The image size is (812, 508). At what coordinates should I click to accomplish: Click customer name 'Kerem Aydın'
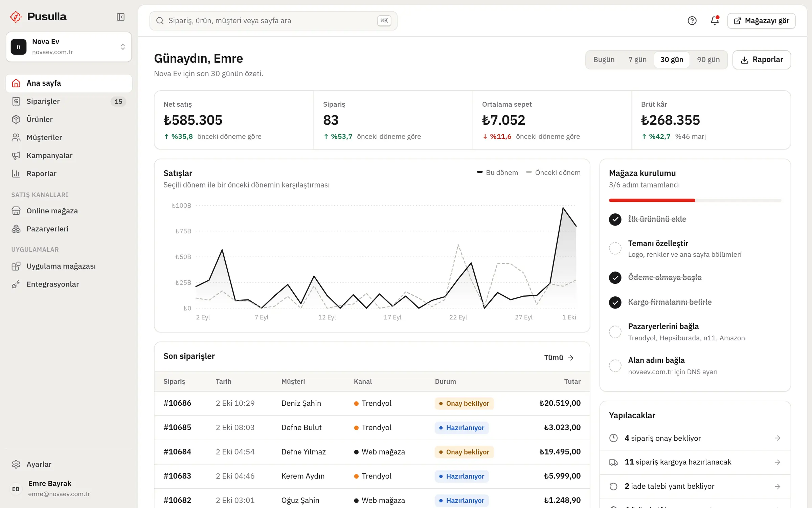point(303,476)
